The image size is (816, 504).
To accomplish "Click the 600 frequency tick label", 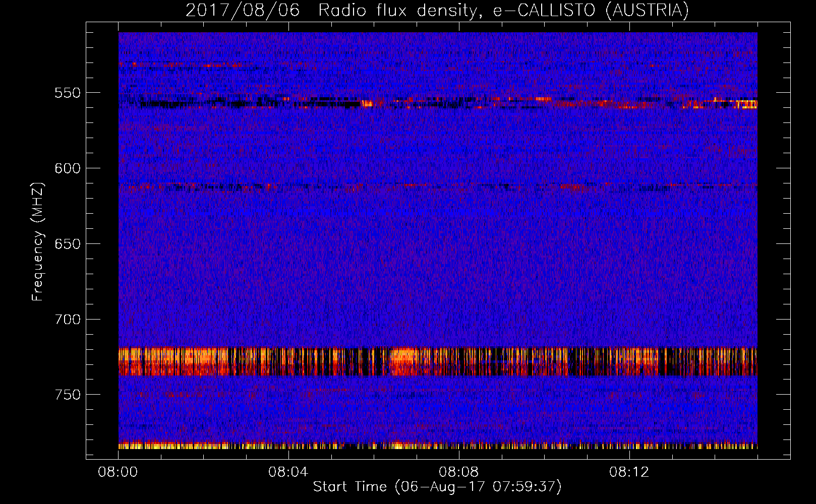I will [x=68, y=168].
